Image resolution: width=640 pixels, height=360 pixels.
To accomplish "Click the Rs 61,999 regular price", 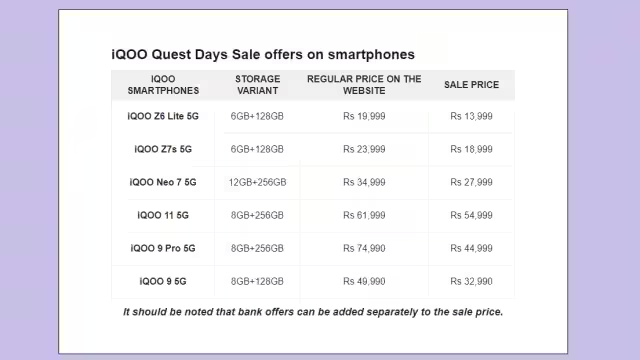I will pos(364,216).
